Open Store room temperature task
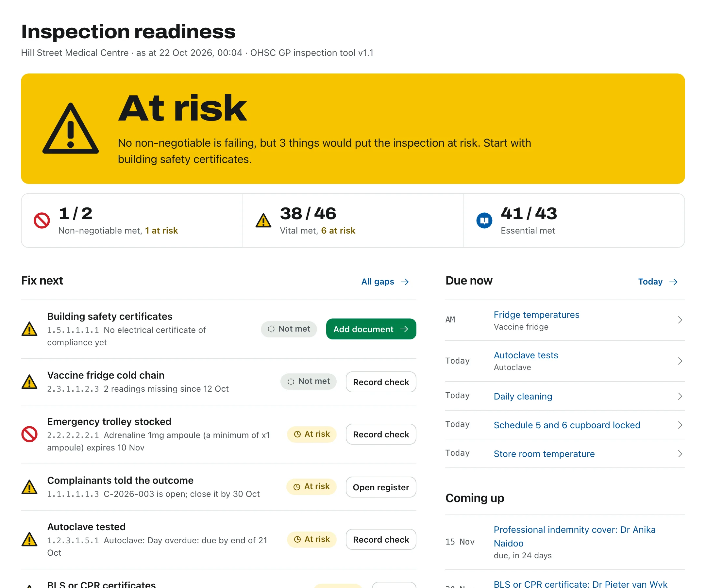The height and width of the screenshot is (588, 706). [x=544, y=454]
